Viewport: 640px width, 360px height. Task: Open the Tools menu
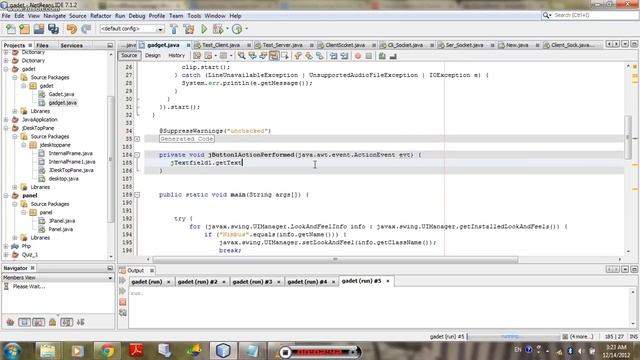(x=194, y=16)
